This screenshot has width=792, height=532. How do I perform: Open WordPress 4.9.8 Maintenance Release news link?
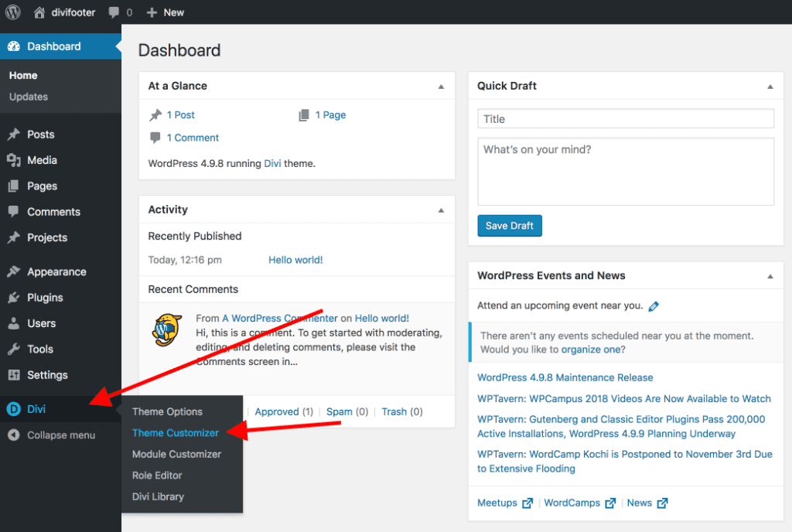tap(565, 377)
